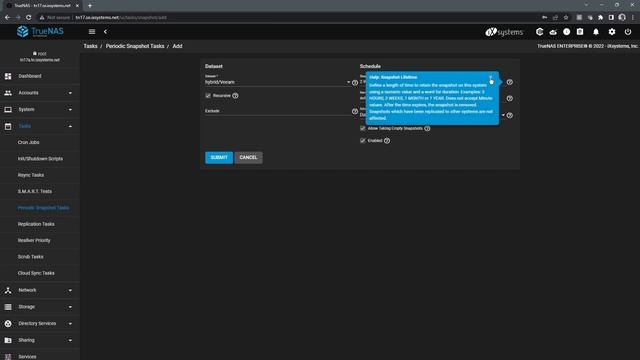Image resolution: width=640 pixels, height=360 pixels.
Task: Open the TrueCommand status icon
Action: (540, 31)
